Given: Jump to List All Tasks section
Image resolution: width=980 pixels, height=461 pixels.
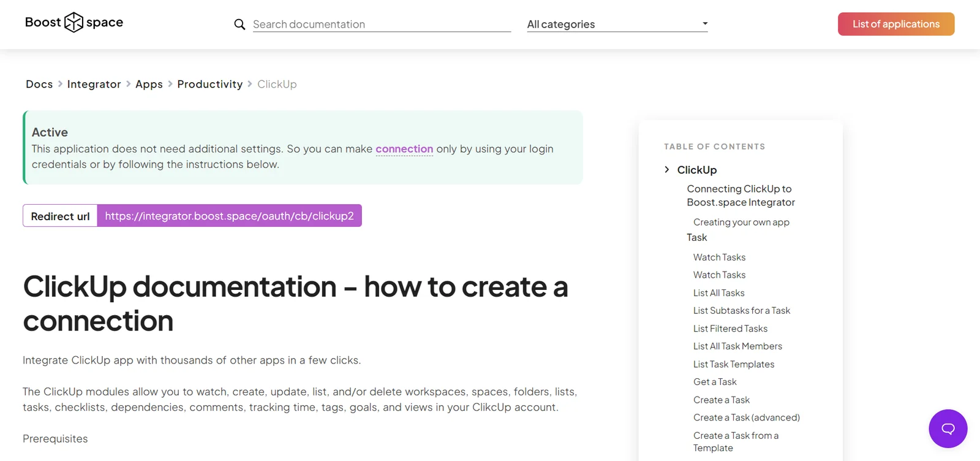Looking at the screenshot, I should click(x=719, y=293).
